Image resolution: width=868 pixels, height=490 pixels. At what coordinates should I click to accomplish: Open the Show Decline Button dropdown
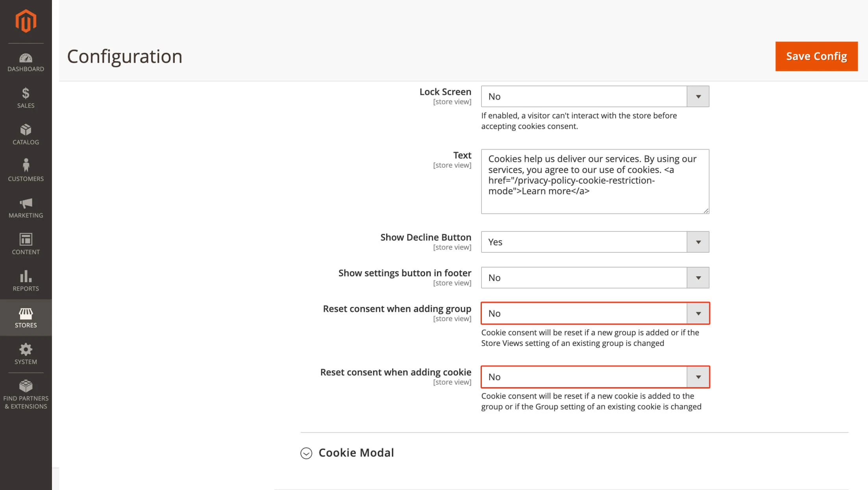click(x=594, y=242)
